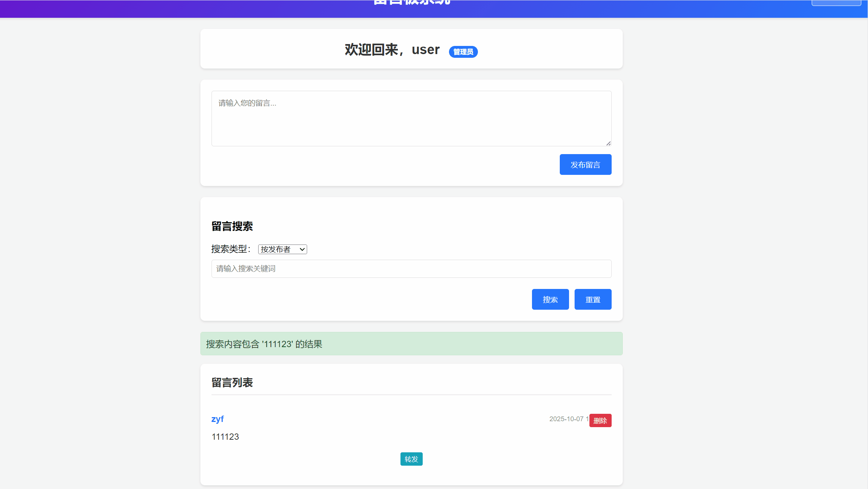Screen dimensions: 868x489
Task: Click the 2025-10-07 message timestamp
Action: click(x=566, y=419)
